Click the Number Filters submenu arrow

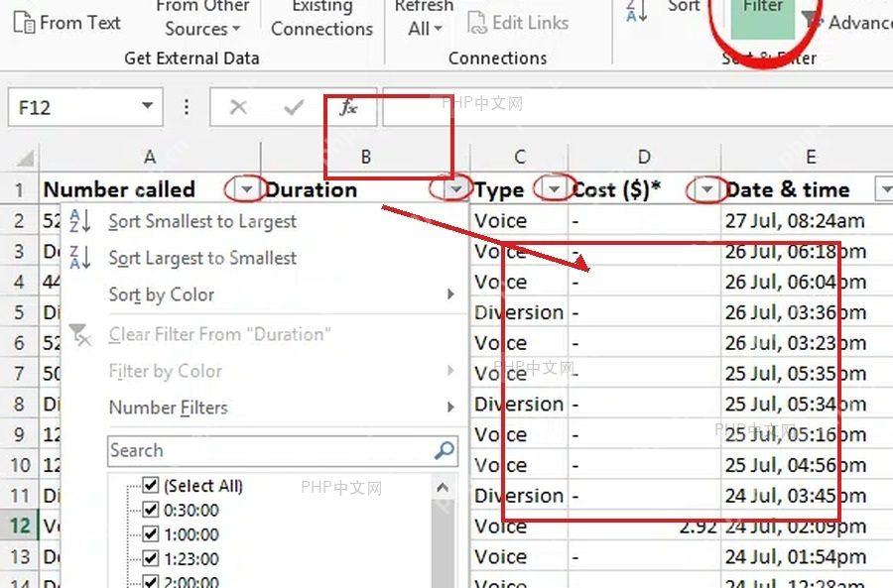(451, 407)
